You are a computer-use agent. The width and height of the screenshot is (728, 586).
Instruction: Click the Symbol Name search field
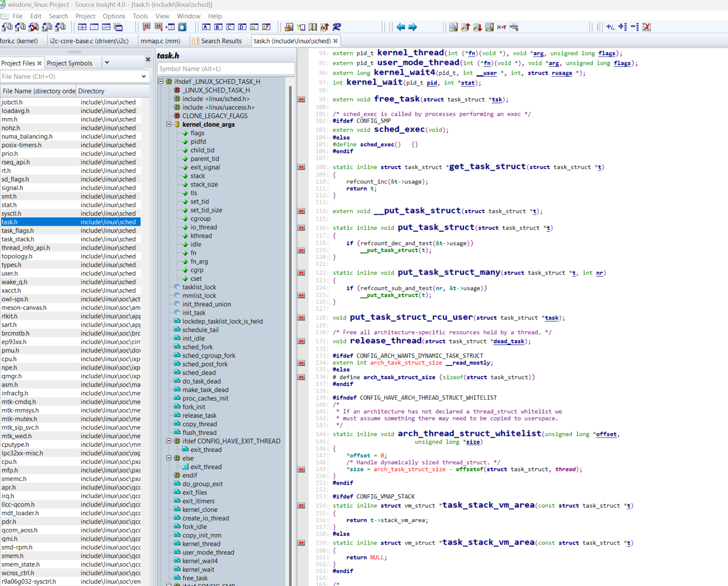pos(226,69)
